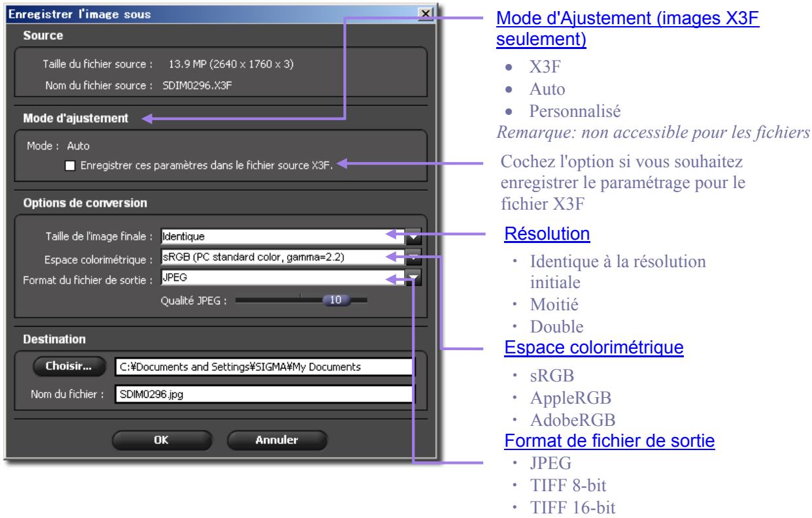This screenshot has width=812, height=518.
Task: Close the Enregistrer l'image sous dialog
Action: (x=427, y=14)
